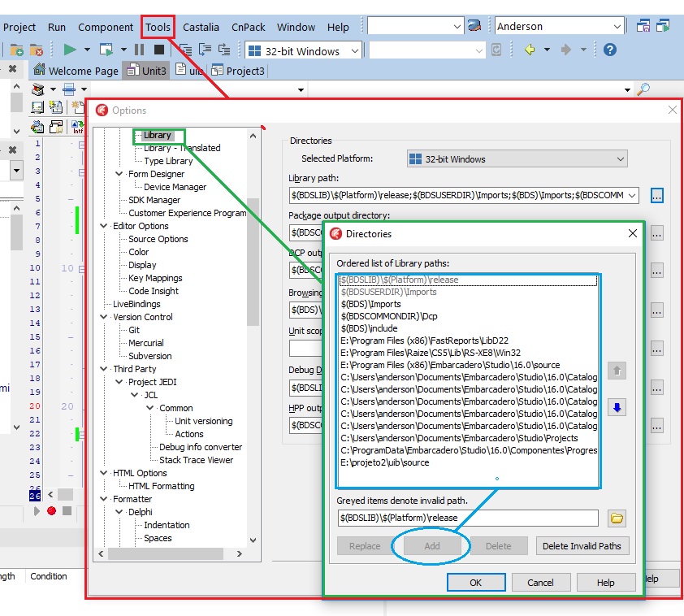The image size is (684, 616).
Task: Open the 32-bit Windows toolbar platform dropdown
Action: click(x=355, y=51)
